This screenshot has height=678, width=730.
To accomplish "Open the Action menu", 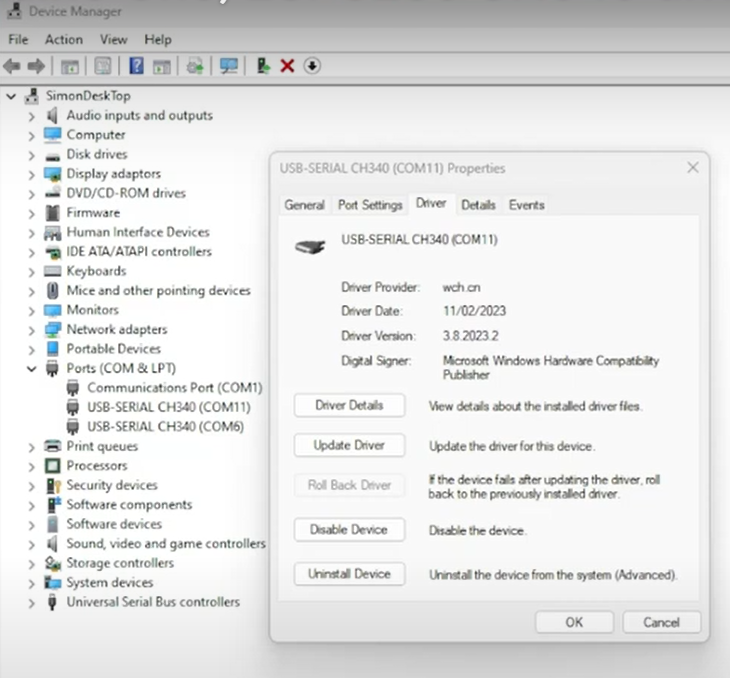I will click(x=63, y=39).
